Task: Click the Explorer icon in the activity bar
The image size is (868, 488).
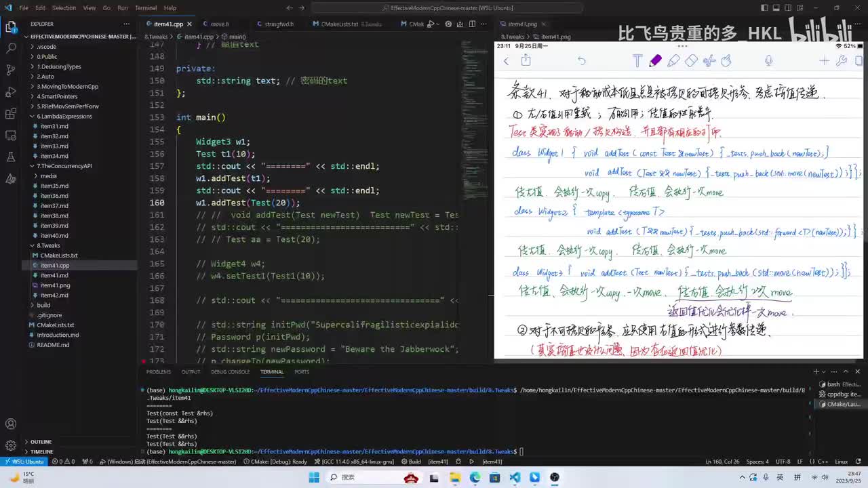Action: click(11, 27)
